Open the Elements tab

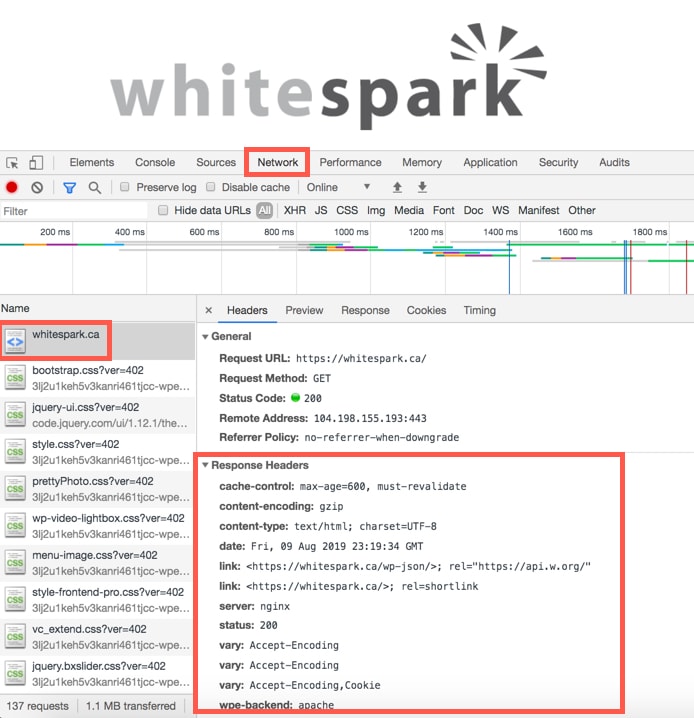tap(92, 163)
